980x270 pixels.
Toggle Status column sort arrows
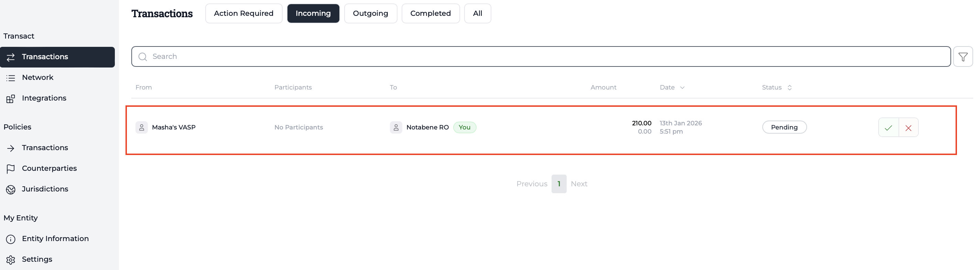790,87
